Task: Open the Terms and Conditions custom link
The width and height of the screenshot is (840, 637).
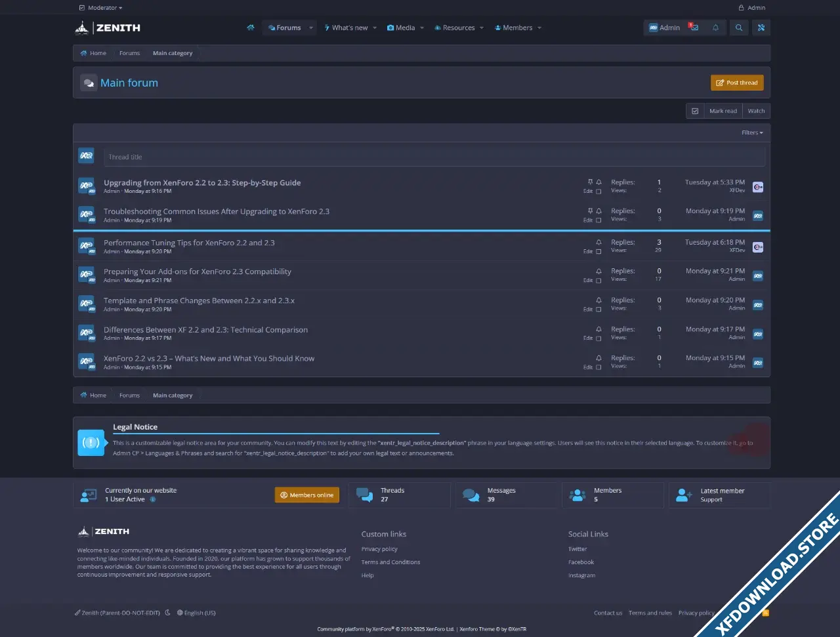Action: tap(390, 562)
